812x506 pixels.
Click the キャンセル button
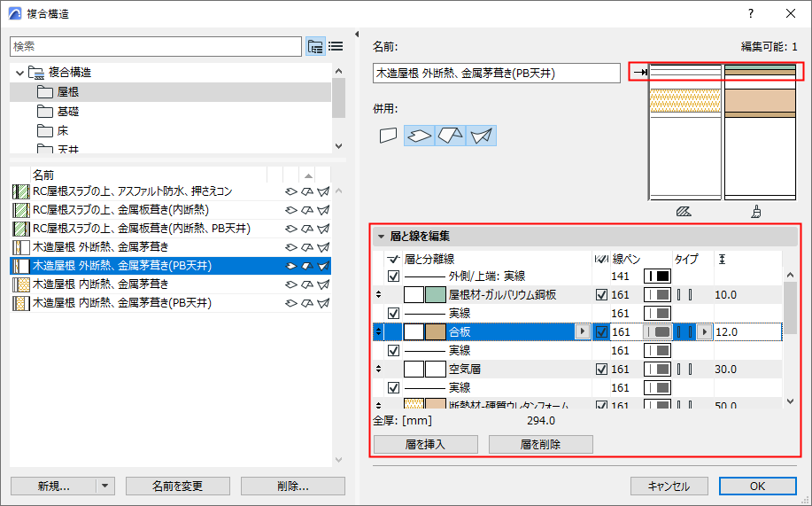669,486
